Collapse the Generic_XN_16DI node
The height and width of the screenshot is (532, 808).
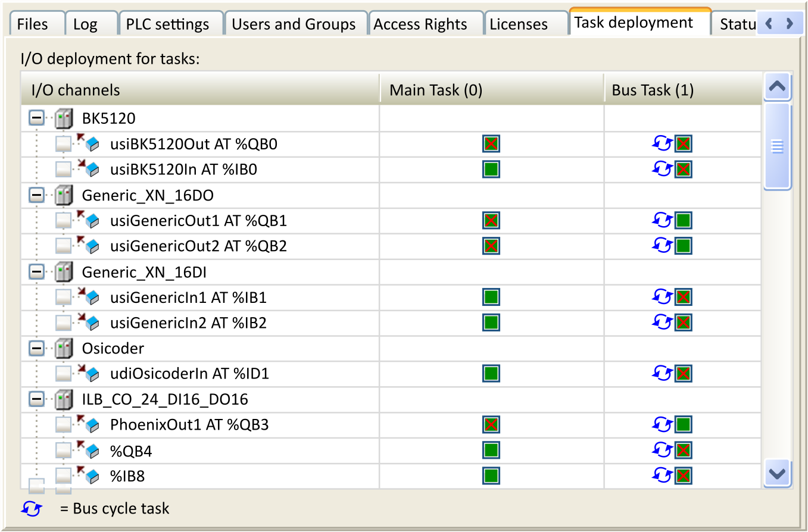tap(36, 271)
